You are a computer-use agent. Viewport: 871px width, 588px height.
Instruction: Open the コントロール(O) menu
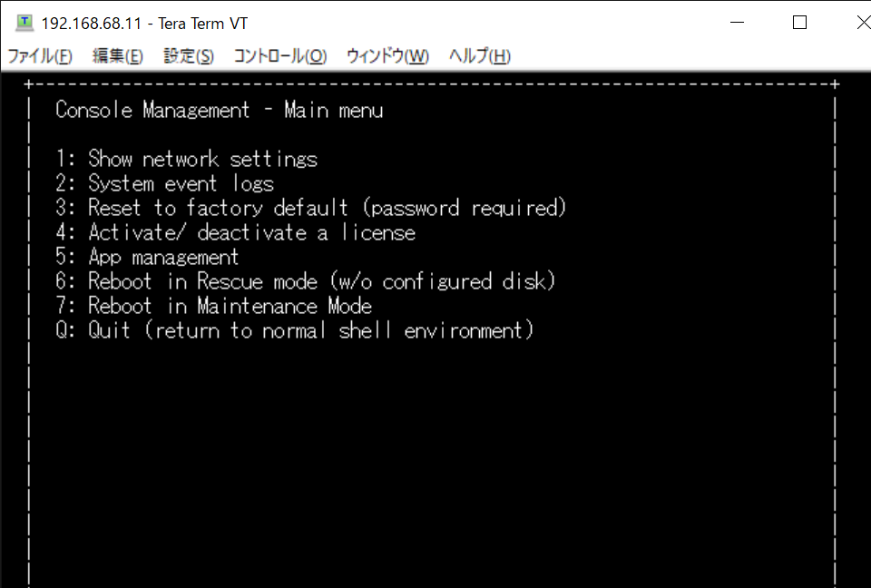point(280,55)
